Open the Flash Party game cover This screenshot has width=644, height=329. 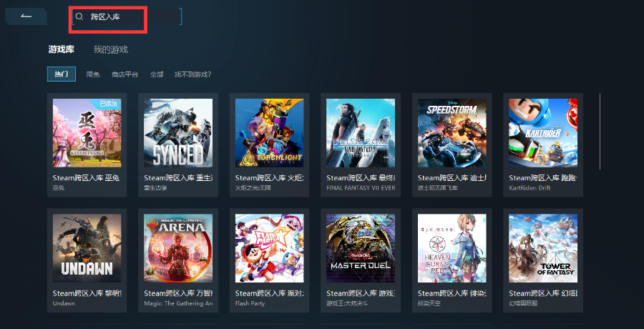(270, 248)
